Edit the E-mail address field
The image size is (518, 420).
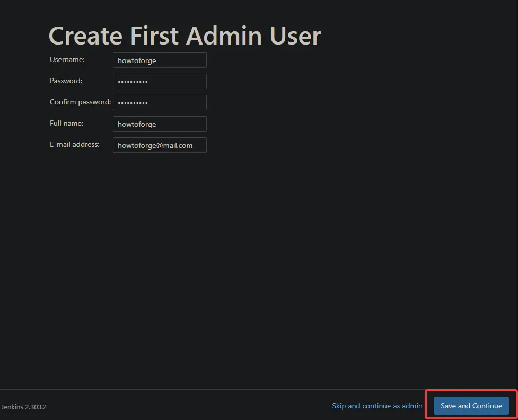(x=160, y=145)
